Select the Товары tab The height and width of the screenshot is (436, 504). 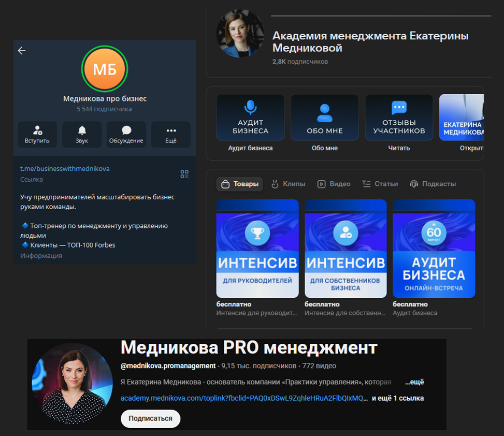point(239,184)
